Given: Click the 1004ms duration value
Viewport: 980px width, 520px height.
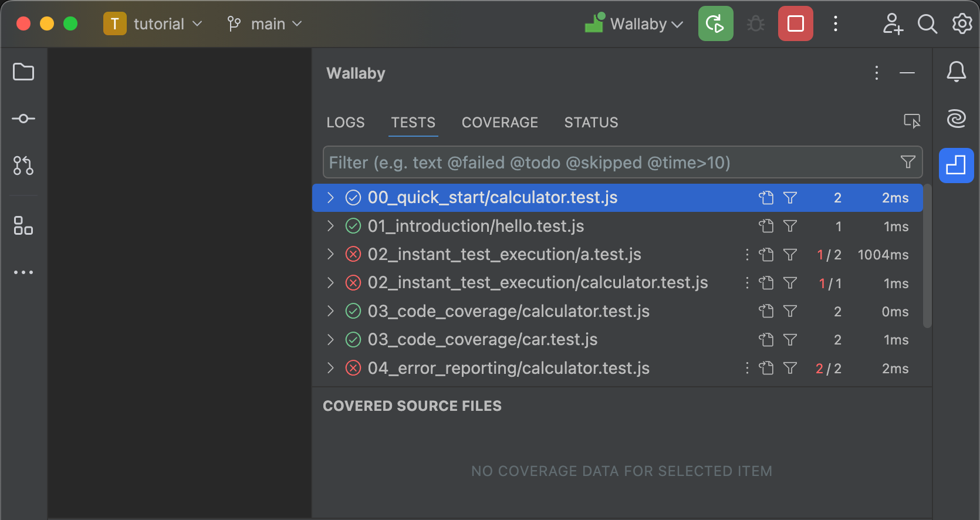Looking at the screenshot, I should 883,255.
